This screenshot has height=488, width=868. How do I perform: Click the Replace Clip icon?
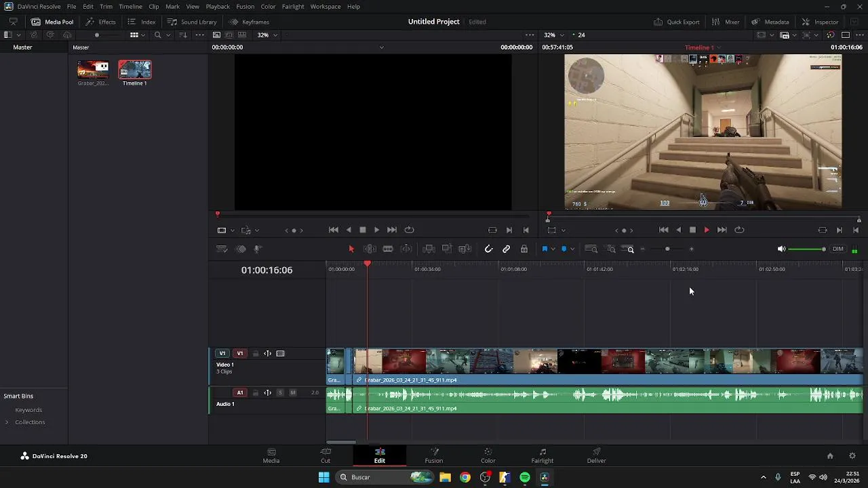[465, 249]
